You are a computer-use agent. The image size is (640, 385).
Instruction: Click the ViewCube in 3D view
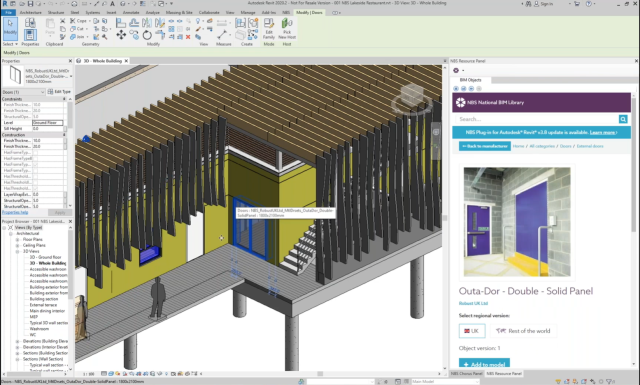[x=412, y=98]
